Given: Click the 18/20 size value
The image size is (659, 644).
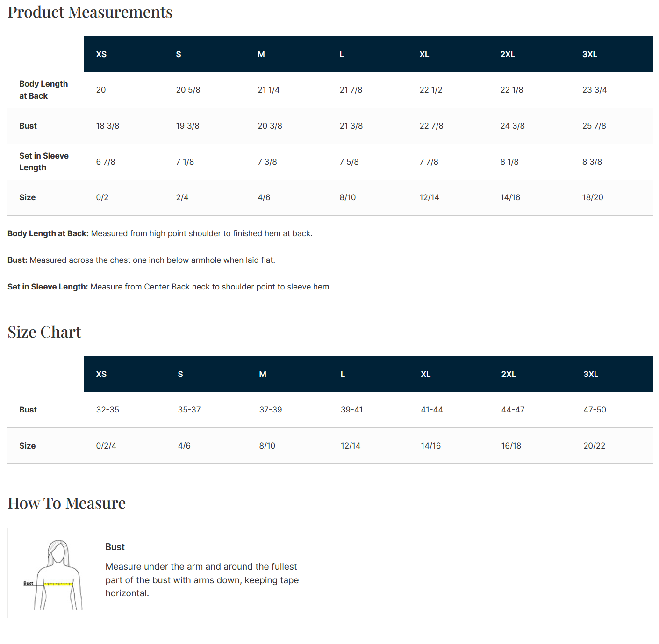Looking at the screenshot, I should 593,197.
